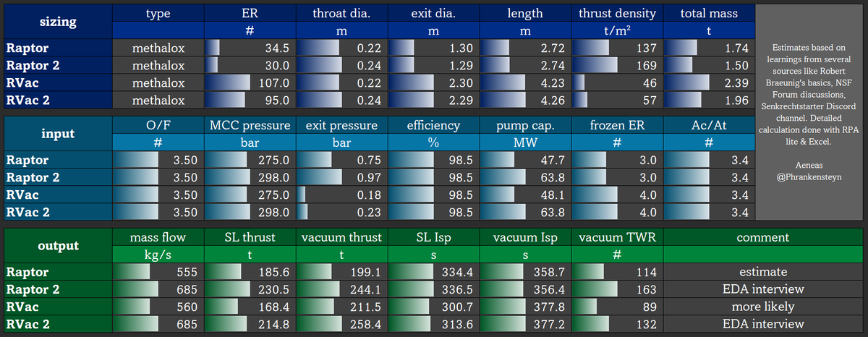
Task: Select Raptor 2 thrust density value 169
Action: pos(616,65)
